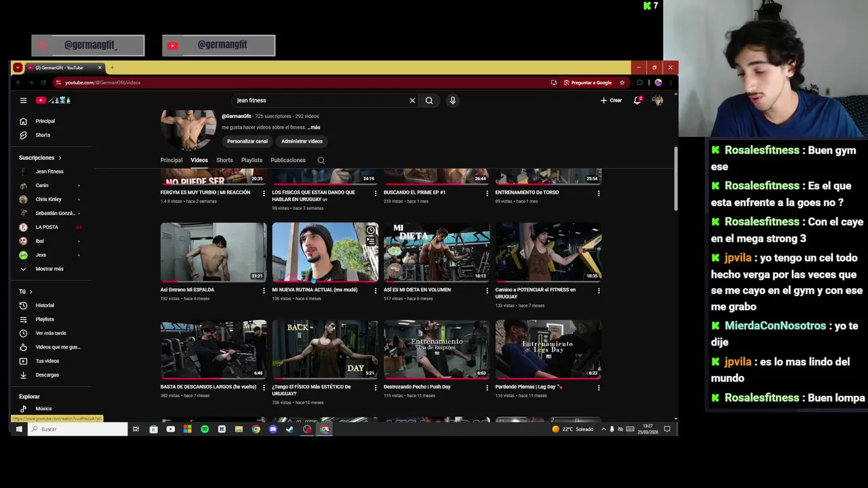Open options for Destrozando Pecho Push Day

(x=487, y=388)
